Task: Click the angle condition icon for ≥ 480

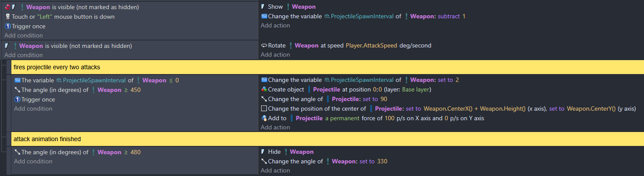Action: click(17, 152)
